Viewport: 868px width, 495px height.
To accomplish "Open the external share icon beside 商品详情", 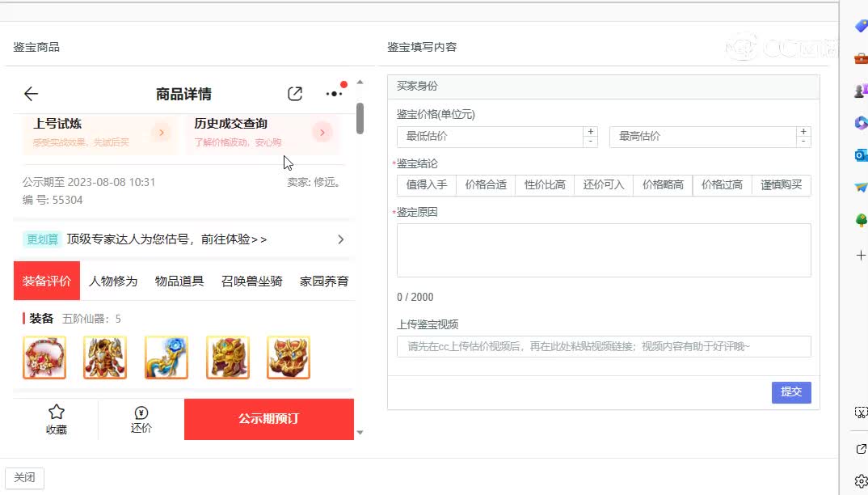I will point(294,92).
